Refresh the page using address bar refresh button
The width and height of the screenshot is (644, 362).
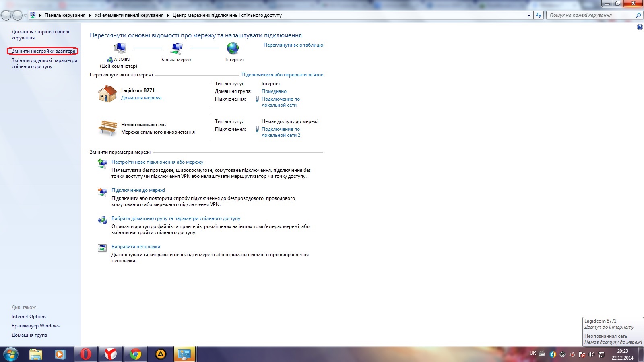(x=539, y=15)
